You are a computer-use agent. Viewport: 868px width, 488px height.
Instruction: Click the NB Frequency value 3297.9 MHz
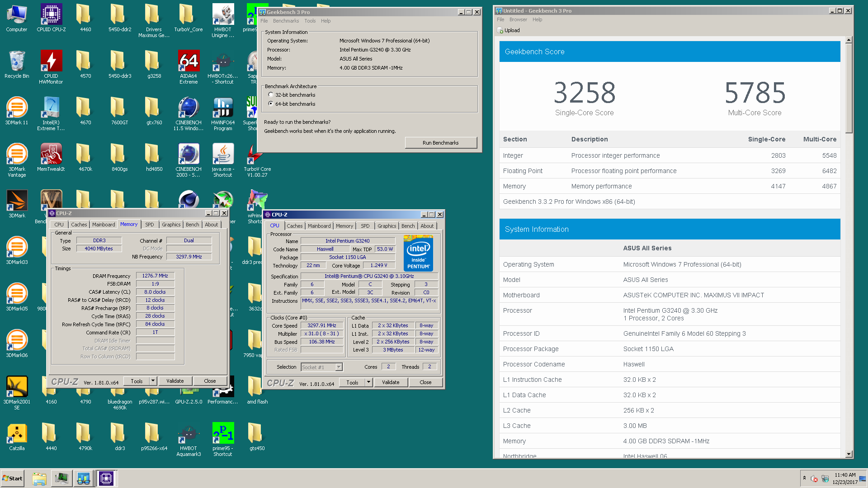coord(189,257)
